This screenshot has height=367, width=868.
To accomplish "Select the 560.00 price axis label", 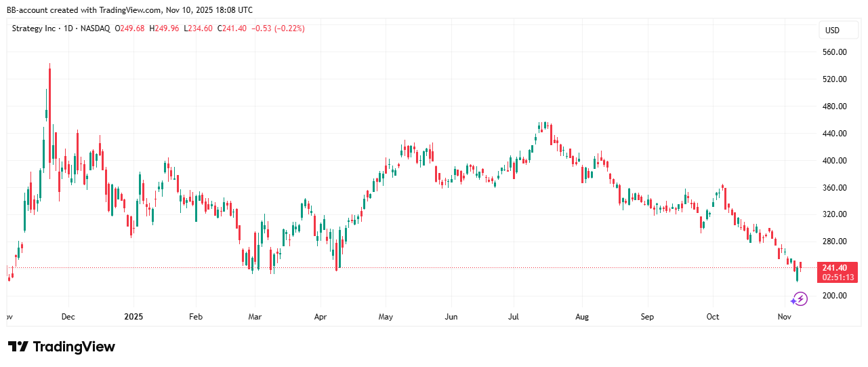I will pyautogui.click(x=834, y=52).
